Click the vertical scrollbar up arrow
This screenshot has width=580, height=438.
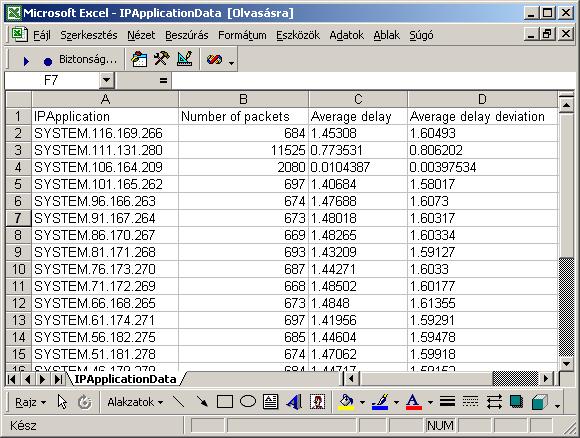click(566, 105)
